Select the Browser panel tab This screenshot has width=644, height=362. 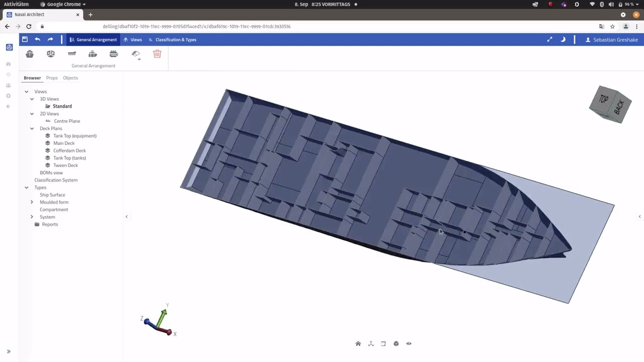coord(32,78)
